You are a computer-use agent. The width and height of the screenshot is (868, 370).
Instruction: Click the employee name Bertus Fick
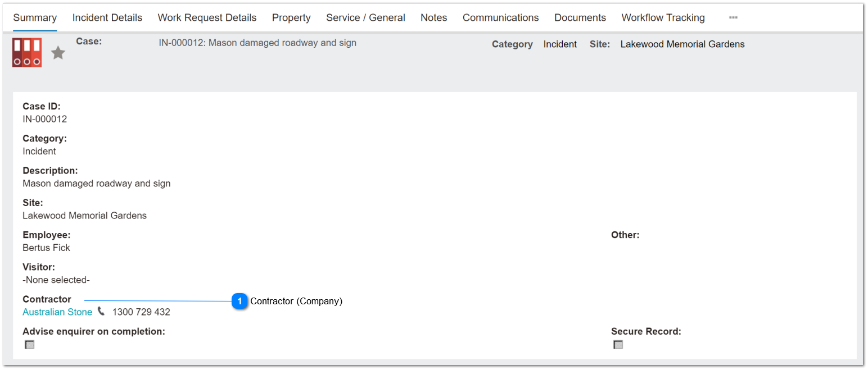click(46, 248)
